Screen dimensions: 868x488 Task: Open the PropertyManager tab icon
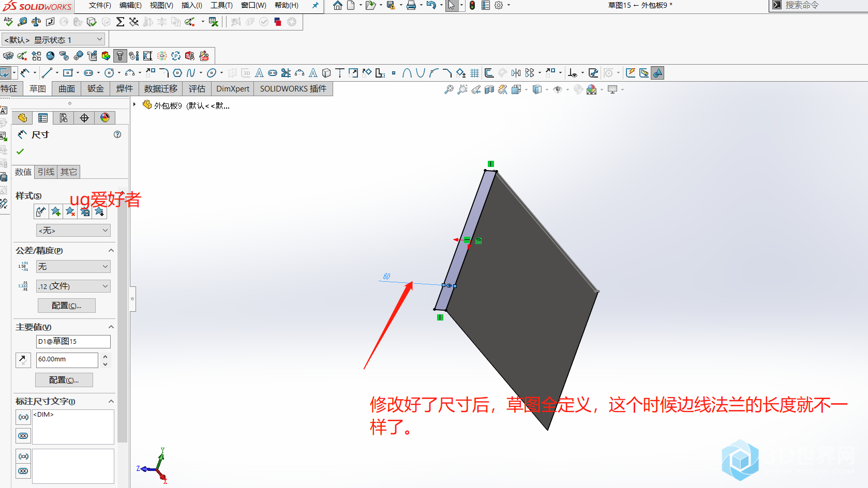pos(43,118)
